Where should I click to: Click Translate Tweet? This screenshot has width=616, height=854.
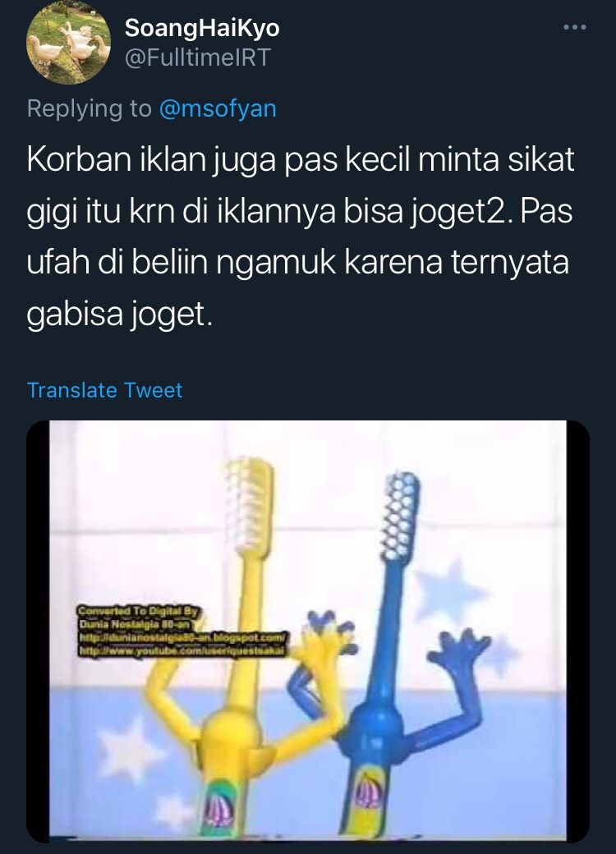pyautogui.click(x=104, y=390)
